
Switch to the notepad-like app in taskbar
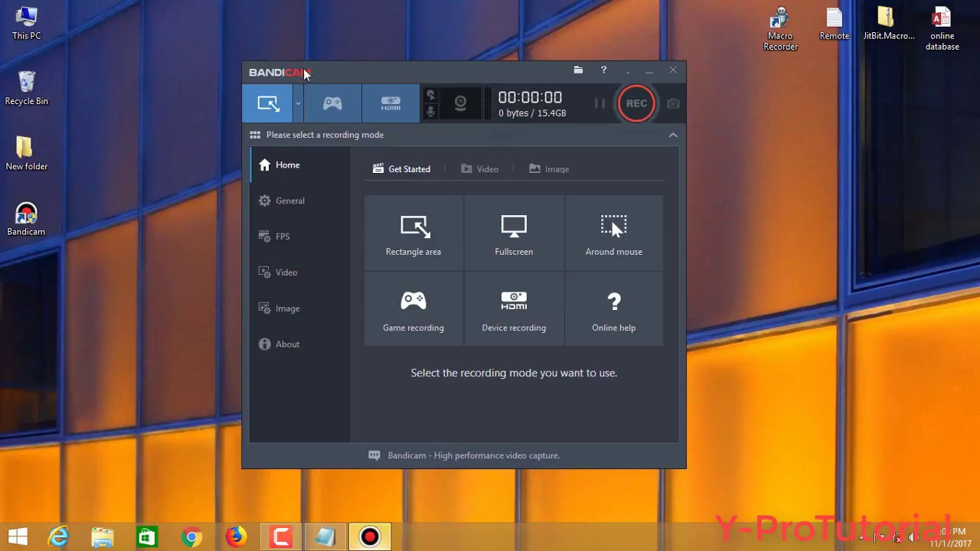[325, 536]
